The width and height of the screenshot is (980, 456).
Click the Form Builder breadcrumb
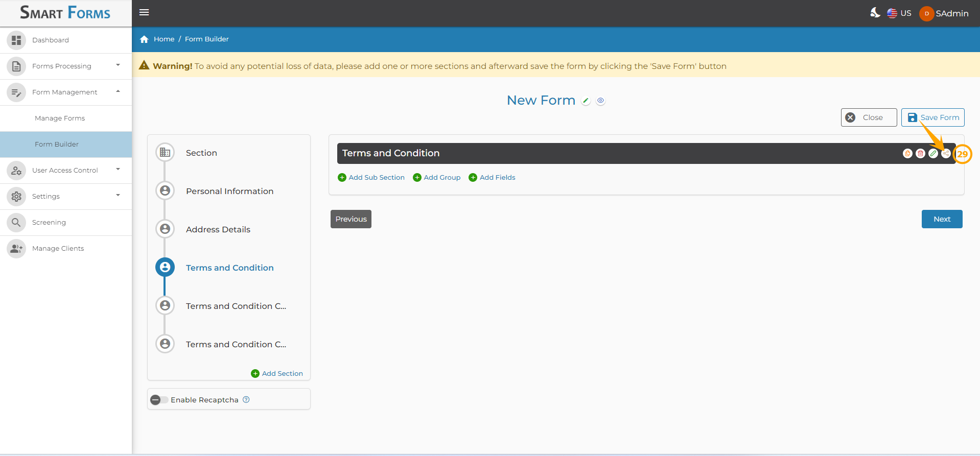[x=207, y=39]
